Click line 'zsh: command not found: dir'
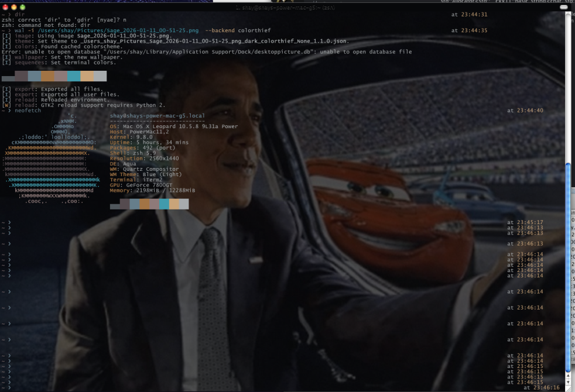 (46, 25)
